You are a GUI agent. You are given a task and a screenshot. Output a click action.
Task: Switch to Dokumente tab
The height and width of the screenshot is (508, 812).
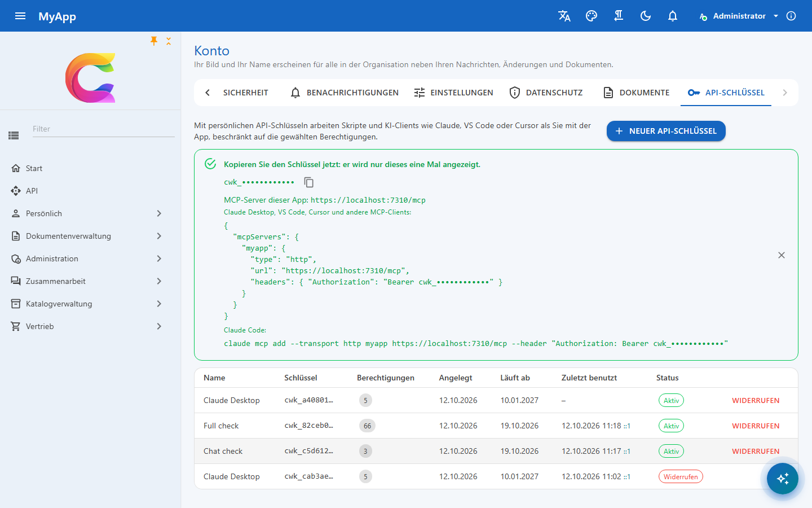tap(636, 93)
